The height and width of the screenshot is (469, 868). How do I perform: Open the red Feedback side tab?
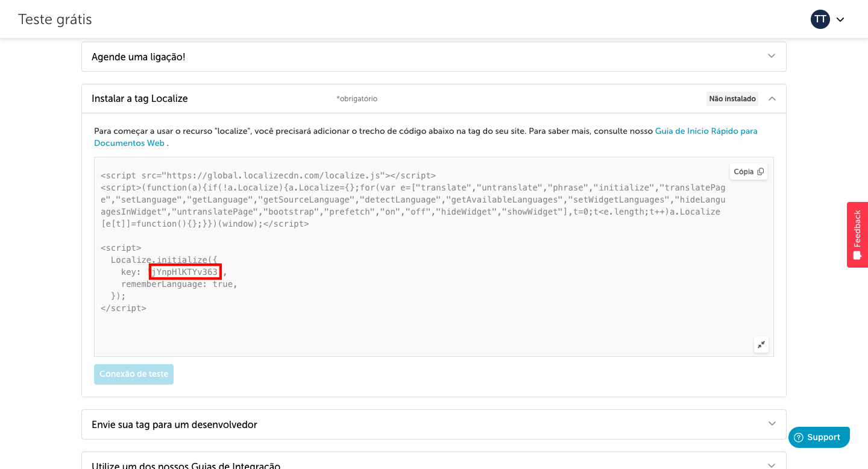coord(857,229)
